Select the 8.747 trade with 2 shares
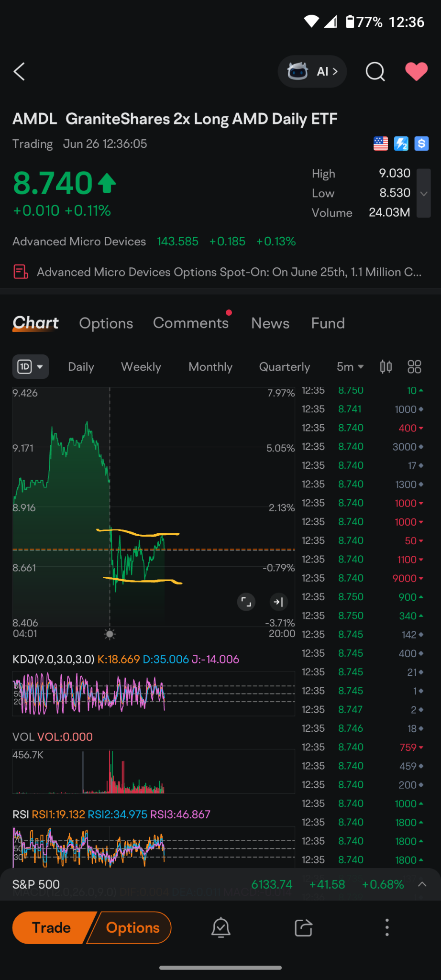Viewport: 441px width, 980px height. (363, 710)
